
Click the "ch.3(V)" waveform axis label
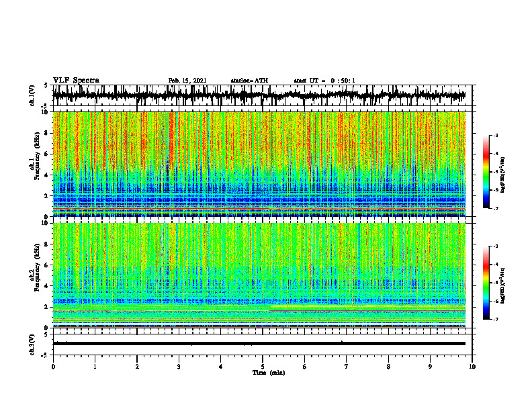click(32, 345)
